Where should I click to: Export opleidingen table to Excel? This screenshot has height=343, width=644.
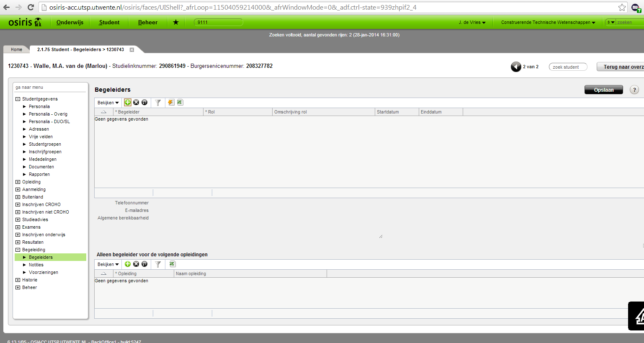pyautogui.click(x=172, y=264)
